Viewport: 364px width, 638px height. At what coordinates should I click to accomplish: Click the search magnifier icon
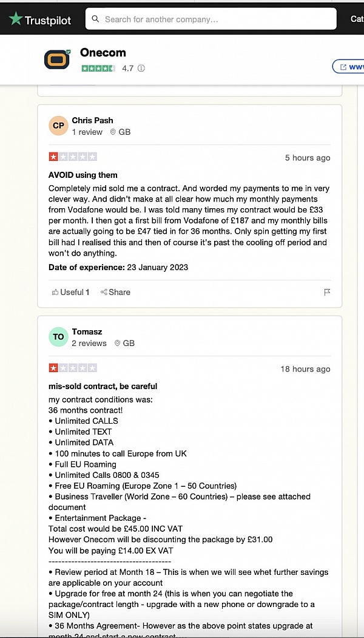(x=96, y=19)
